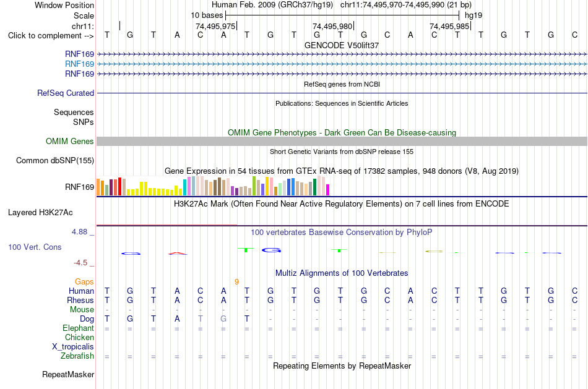Click the 74,495,975 ruler coordinate
Viewport: 588px width, 389px height.
point(215,26)
